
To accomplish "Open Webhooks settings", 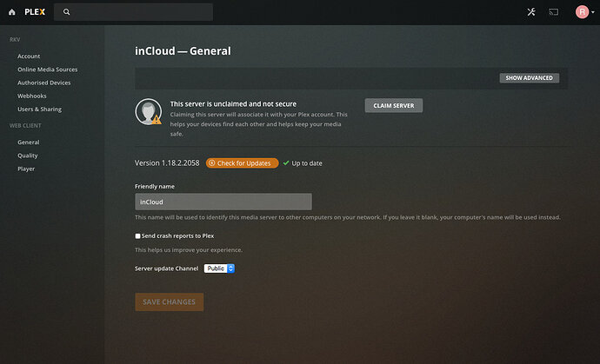I will click(32, 96).
